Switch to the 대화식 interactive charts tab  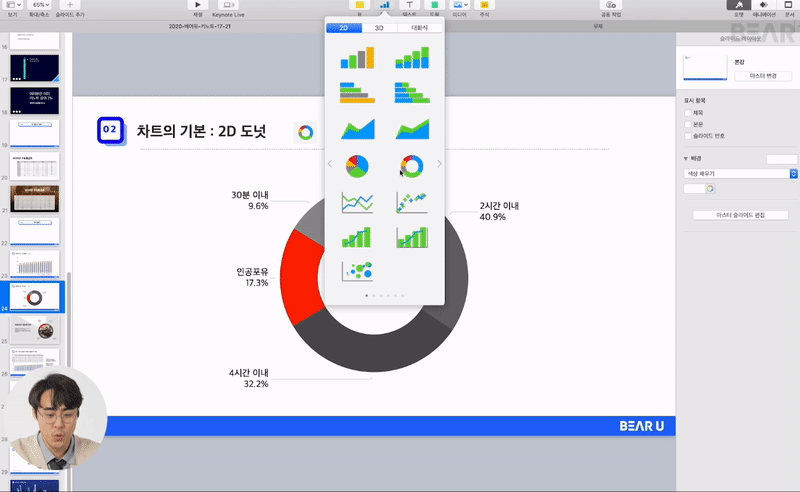click(x=419, y=28)
